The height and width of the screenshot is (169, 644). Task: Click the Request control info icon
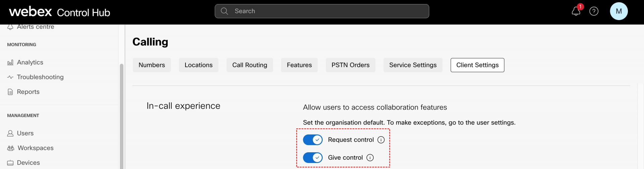point(381,140)
